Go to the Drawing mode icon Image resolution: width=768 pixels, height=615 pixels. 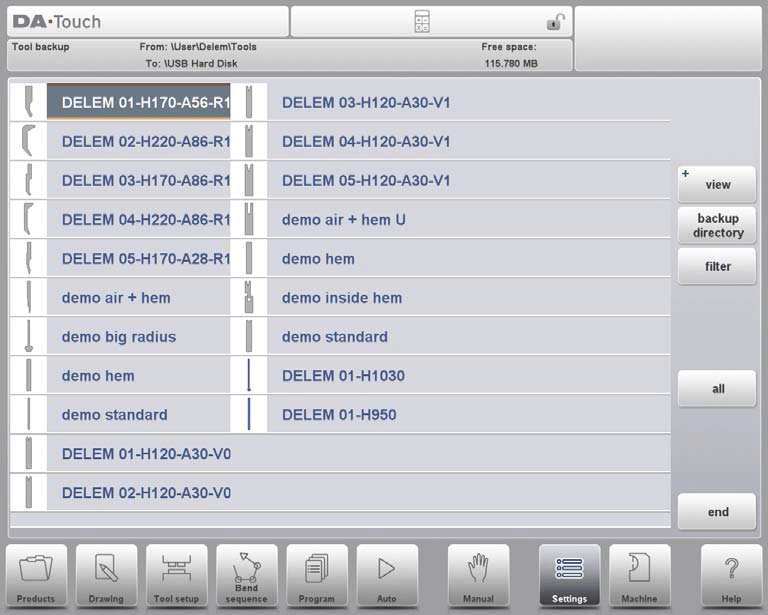coord(106,575)
